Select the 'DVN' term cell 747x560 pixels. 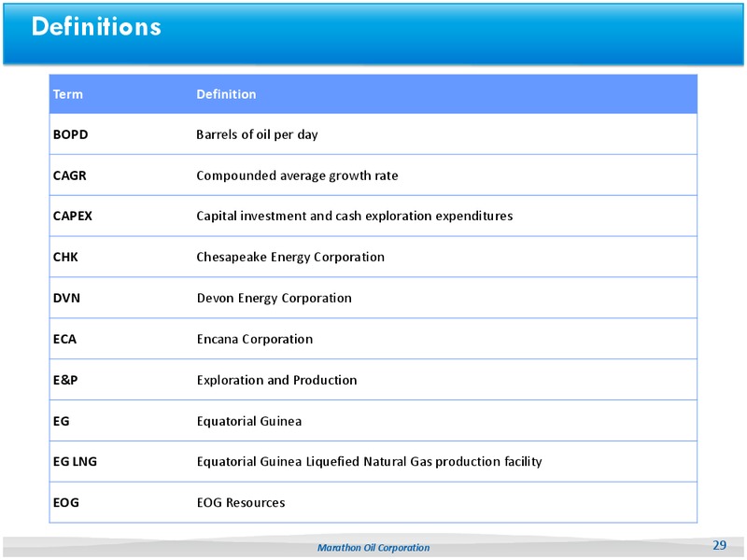(66, 298)
